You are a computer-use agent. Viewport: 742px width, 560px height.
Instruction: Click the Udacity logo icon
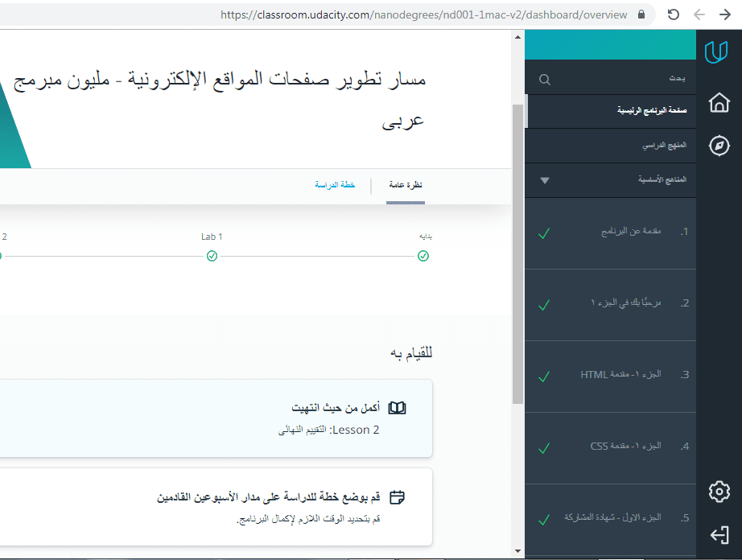coord(716,51)
